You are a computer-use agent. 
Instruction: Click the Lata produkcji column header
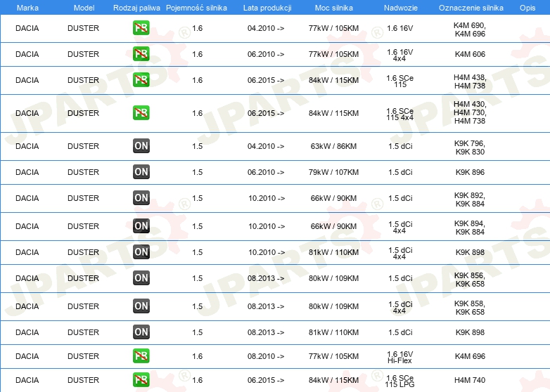[267, 8]
